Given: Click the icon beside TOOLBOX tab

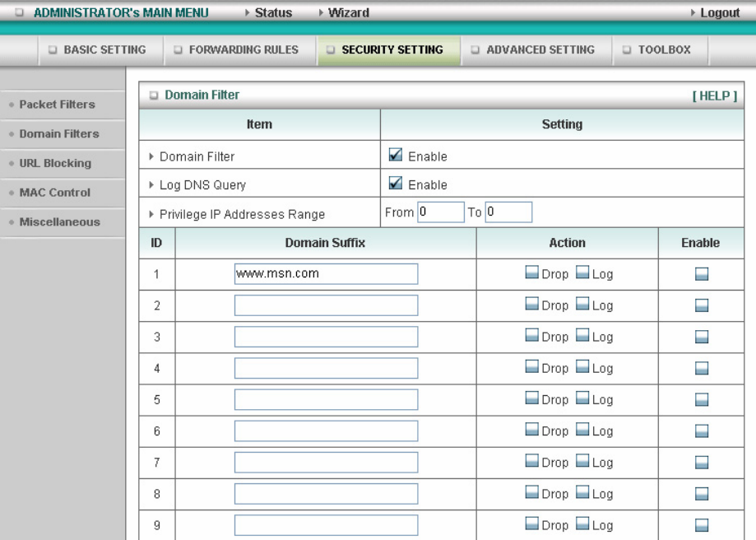Looking at the screenshot, I should [x=627, y=49].
